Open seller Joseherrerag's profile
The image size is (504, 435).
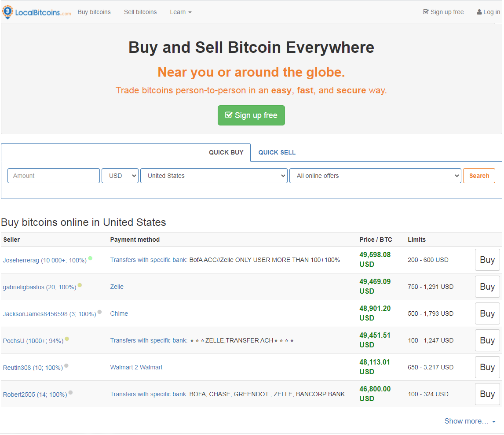[x=45, y=260]
